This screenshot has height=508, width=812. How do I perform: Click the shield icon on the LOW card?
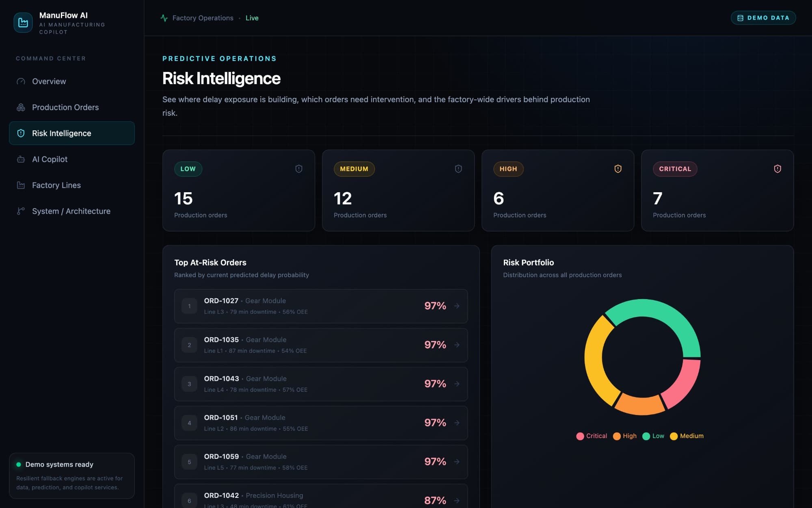[x=299, y=169]
